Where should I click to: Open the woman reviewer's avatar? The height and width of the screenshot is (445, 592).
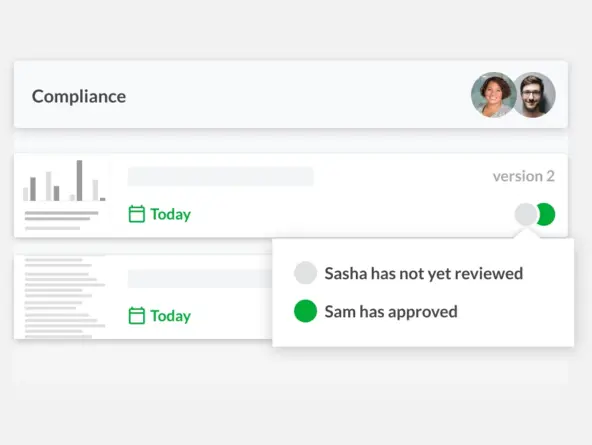click(x=493, y=95)
